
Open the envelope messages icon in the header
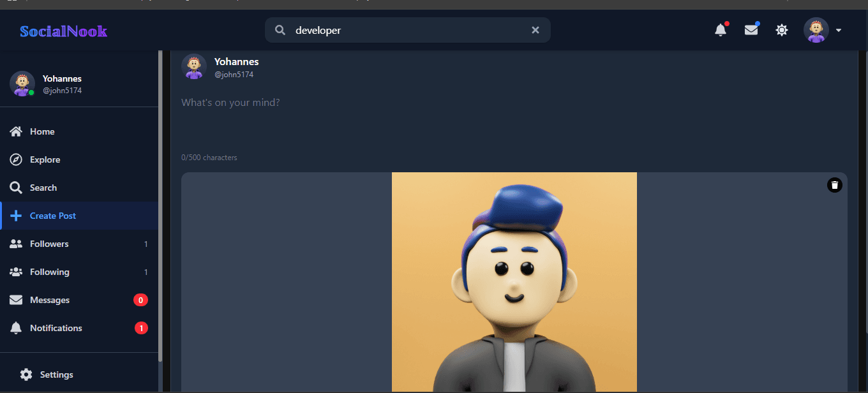tap(751, 30)
